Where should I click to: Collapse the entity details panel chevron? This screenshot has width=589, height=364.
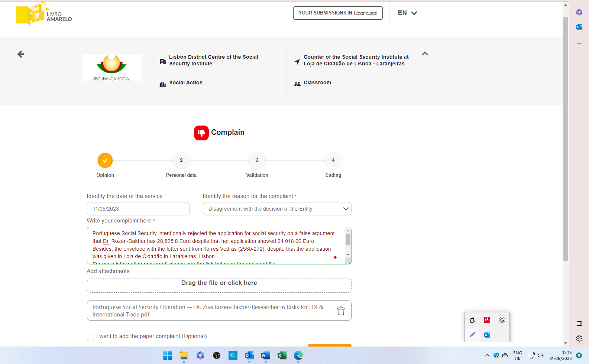[x=425, y=53]
